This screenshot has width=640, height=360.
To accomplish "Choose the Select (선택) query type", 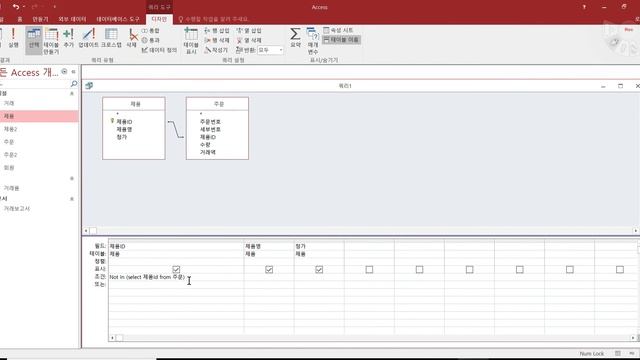I will point(33,40).
